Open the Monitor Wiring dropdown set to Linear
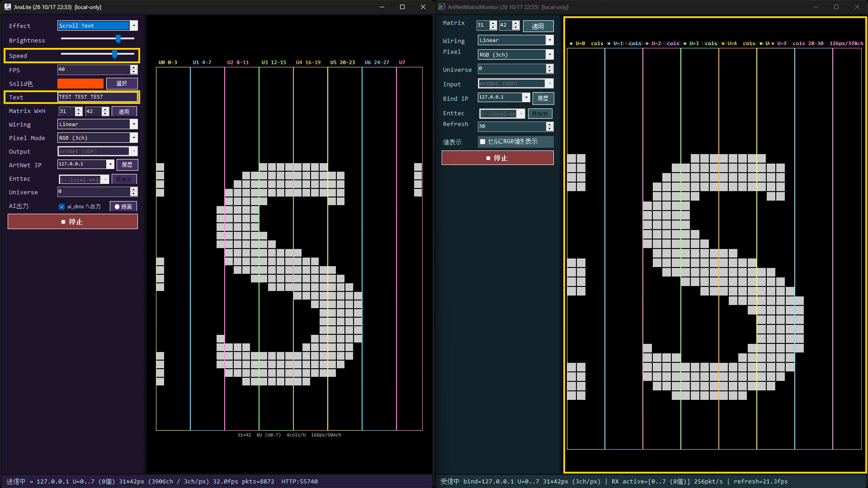This screenshot has height=488, width=868. point(550,40)
